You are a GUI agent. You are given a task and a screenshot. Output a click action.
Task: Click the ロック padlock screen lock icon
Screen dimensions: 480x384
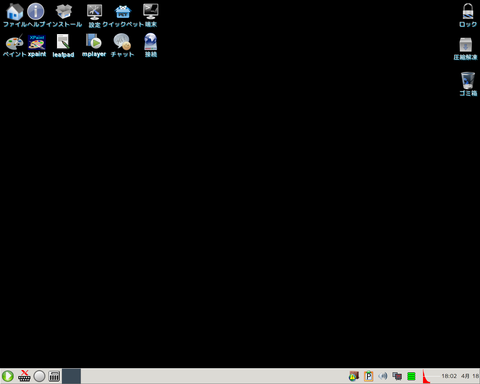(x=468, y=12)
